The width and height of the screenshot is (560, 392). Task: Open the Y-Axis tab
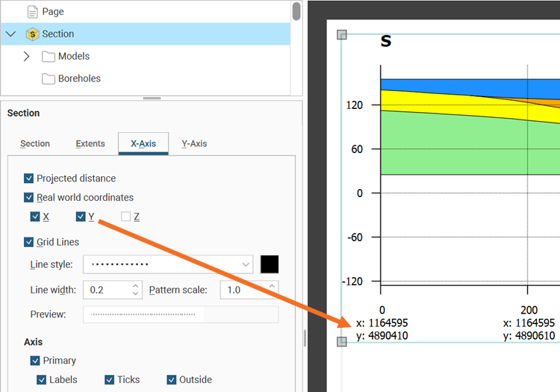[194, 143]
